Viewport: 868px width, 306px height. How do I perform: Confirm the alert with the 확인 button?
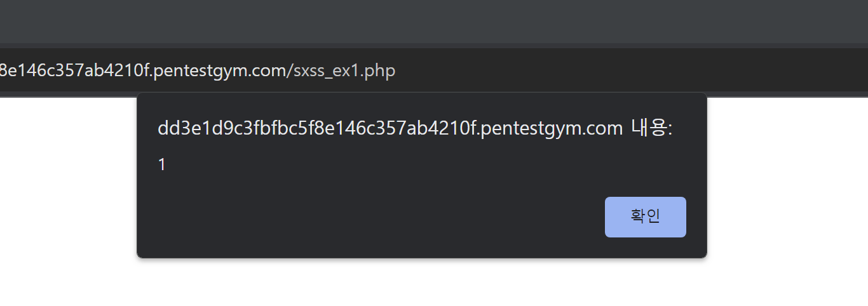tap(645, 217)
